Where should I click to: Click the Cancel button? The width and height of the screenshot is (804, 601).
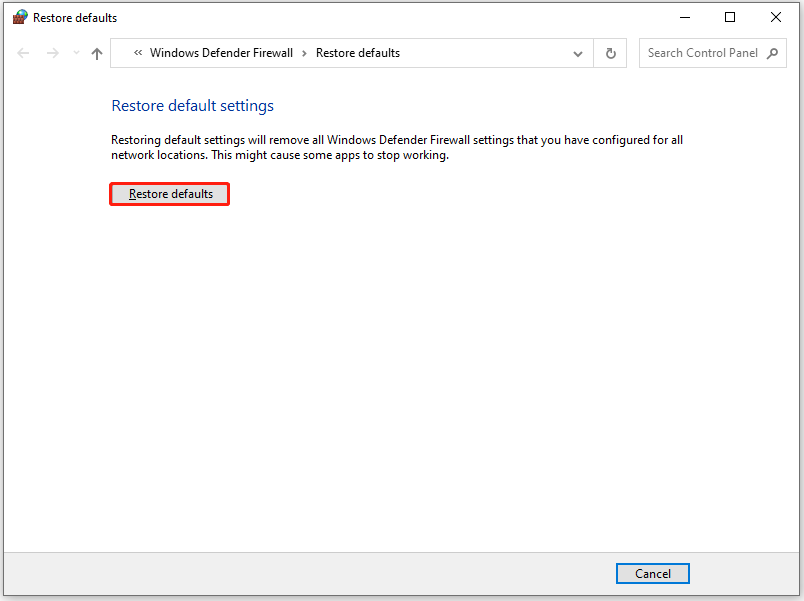(x=653, y=573)
